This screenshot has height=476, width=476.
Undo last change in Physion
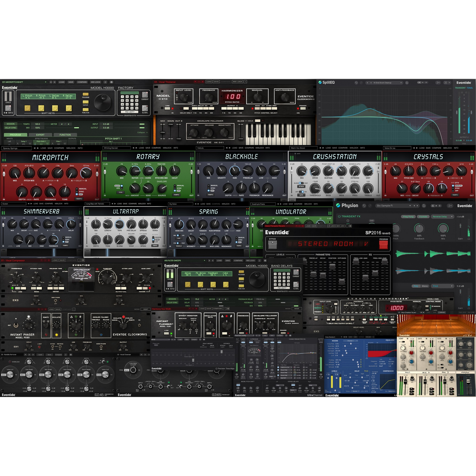(364, 206)
